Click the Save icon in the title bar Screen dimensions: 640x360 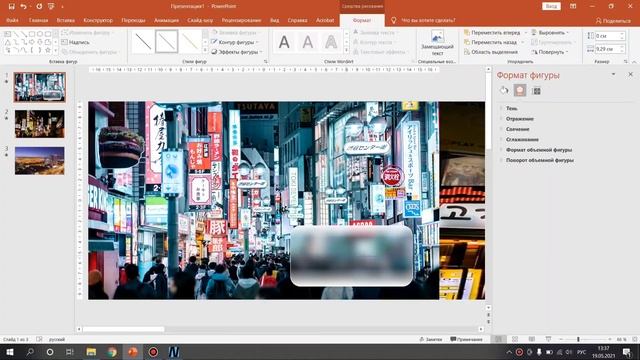click(11, 6)
